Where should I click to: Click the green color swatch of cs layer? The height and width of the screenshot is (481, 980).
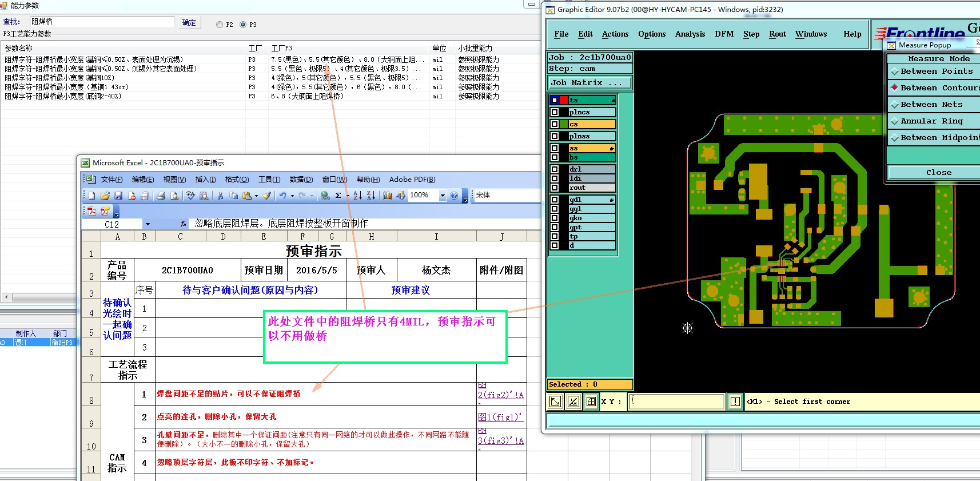click(x=564, y=124)
